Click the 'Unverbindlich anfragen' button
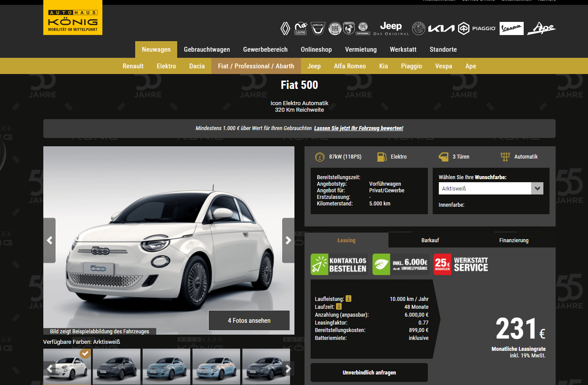This screenshot has width=588, height=385. (369, 372)
